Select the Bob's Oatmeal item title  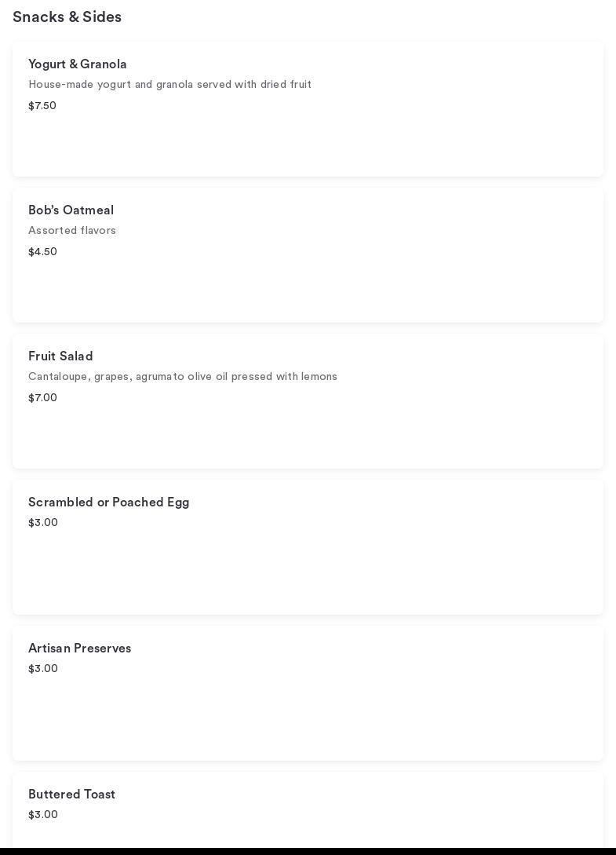(x=71, y=210)
